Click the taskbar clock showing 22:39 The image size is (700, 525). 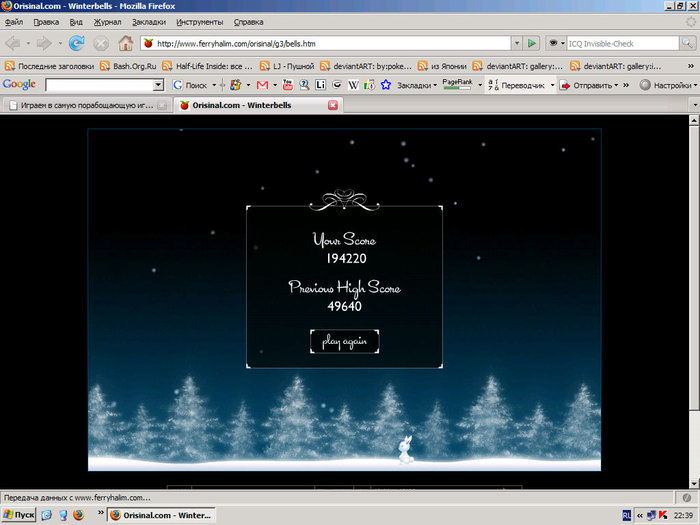click(x=683, y=516)
